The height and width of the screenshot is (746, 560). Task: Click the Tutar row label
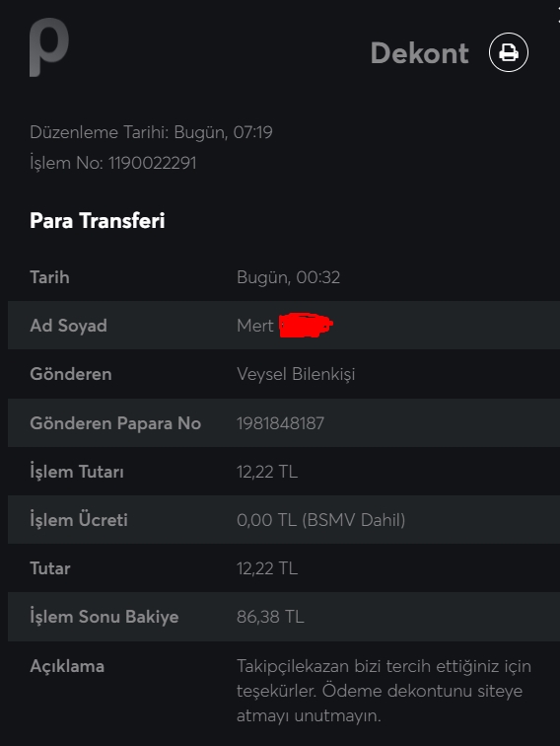(x=50, y=568)
